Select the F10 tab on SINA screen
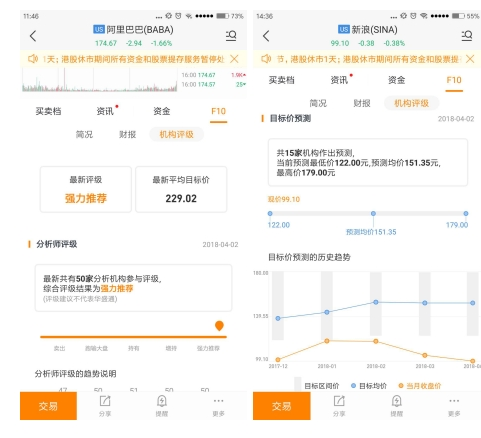Screen dimensions: 481x438 [x=454, y=80]
